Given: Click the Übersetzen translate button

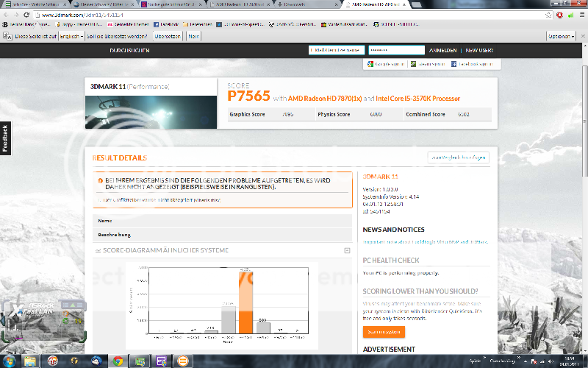Looking at the screenshot, I should point(168,36).
